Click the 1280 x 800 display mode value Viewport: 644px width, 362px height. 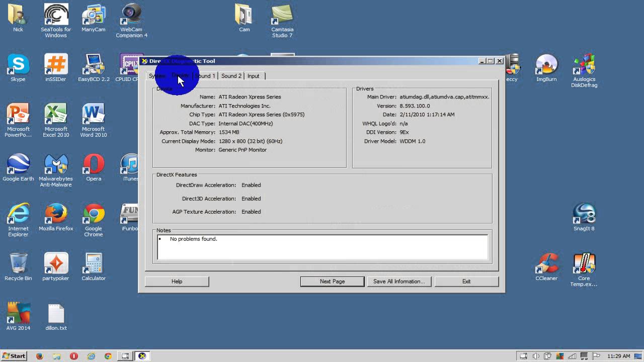point(250,141)
